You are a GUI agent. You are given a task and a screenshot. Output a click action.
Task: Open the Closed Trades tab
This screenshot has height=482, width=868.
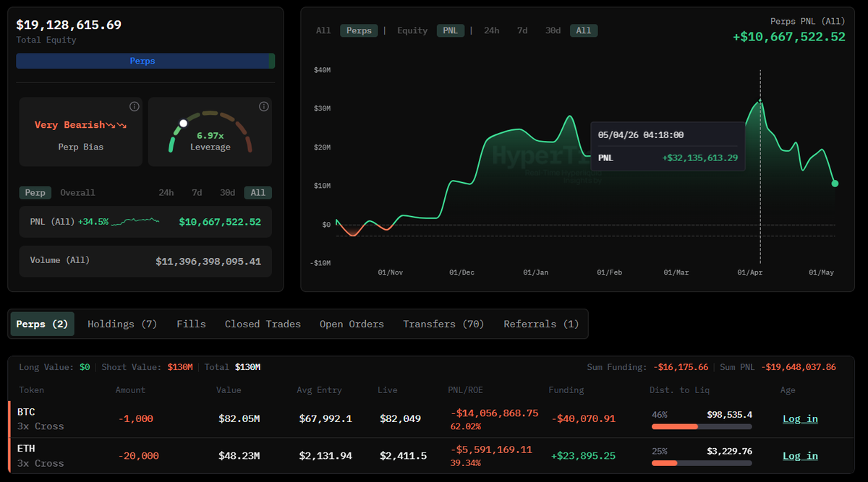point(263,324)
